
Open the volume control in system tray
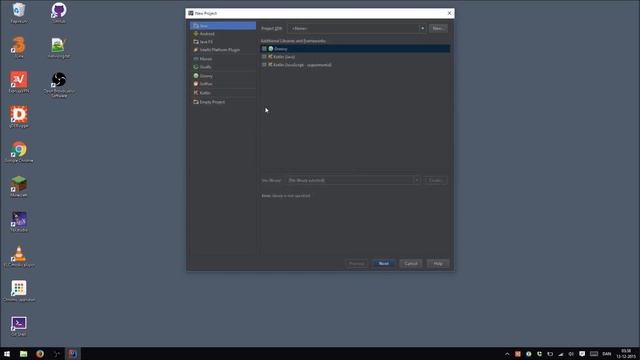point(571,354)
